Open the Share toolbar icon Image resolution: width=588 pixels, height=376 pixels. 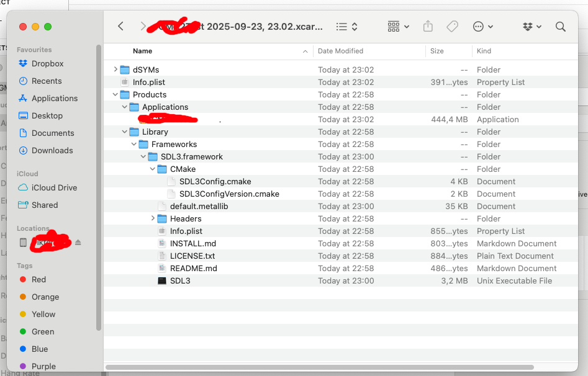click(x=428, y=27)
